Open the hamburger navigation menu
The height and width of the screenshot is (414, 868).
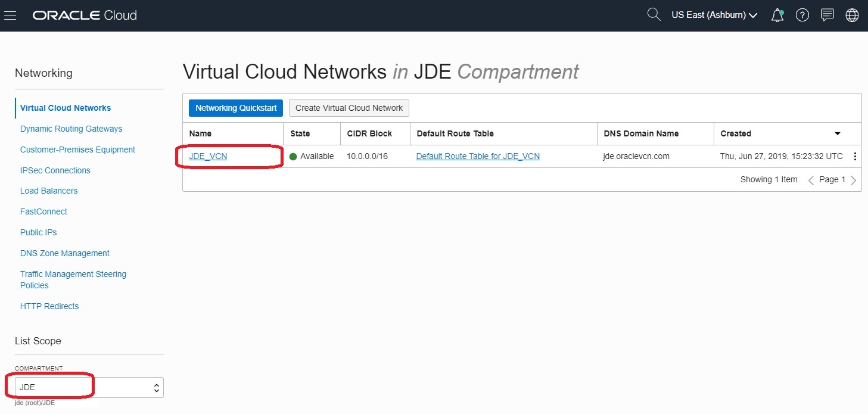pos(10,15)
